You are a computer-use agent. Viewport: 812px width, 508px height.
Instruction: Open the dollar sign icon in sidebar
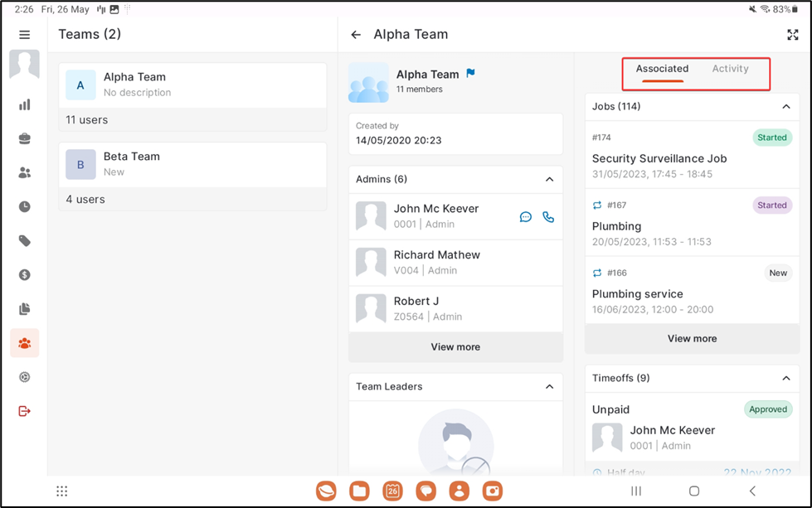coord(25,275)
